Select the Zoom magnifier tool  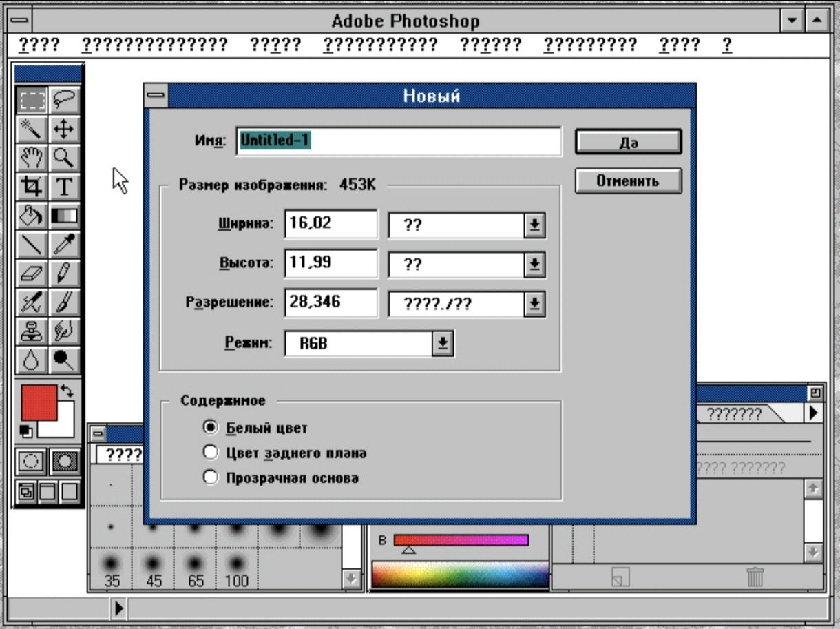click(64, 158)
